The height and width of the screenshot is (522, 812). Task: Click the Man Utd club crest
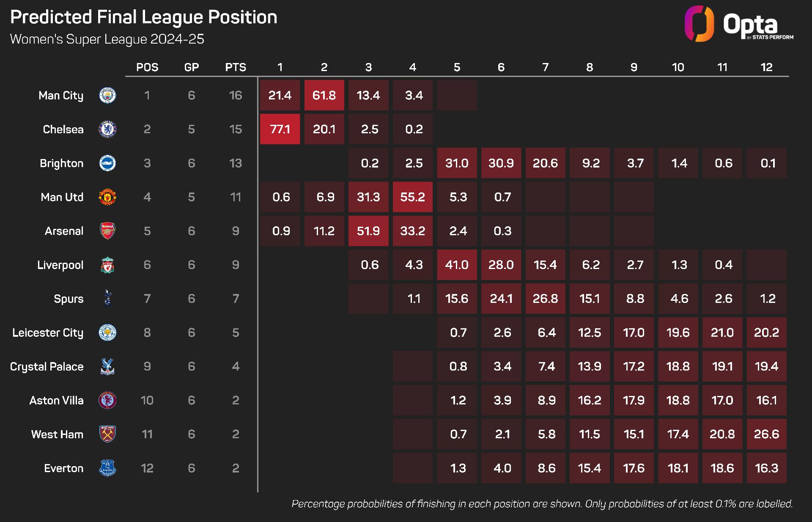[107, 197]
